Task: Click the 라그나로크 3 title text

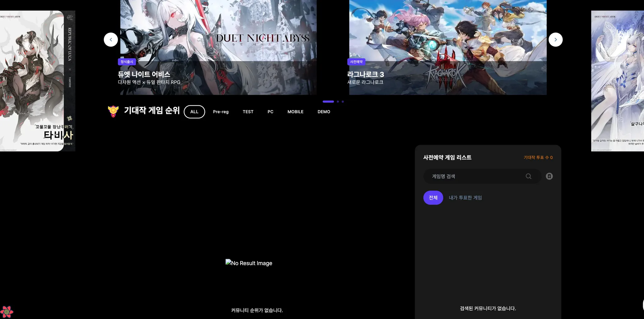Action: click(366, 74)
